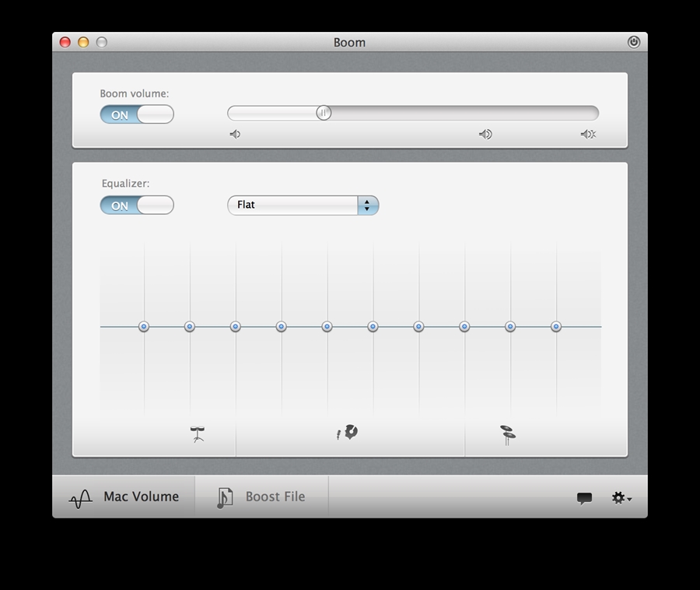
Task: Toggle the Equalizer ON switch
Action: pos(137,205)
